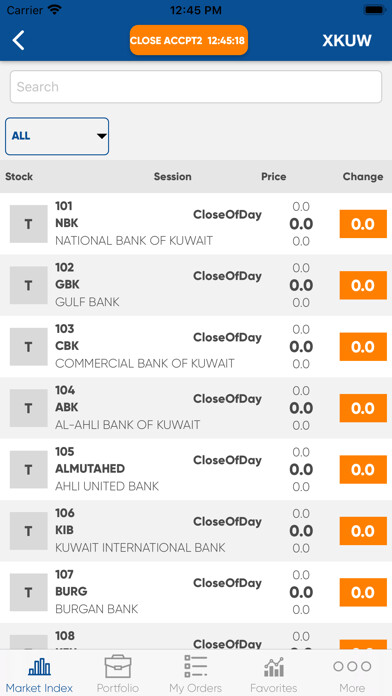The width and height of the screenshot is (392, 696).
Task: Open the AL-AHLI BANK OF KUWAIT row
Action: tap(196, 408)
